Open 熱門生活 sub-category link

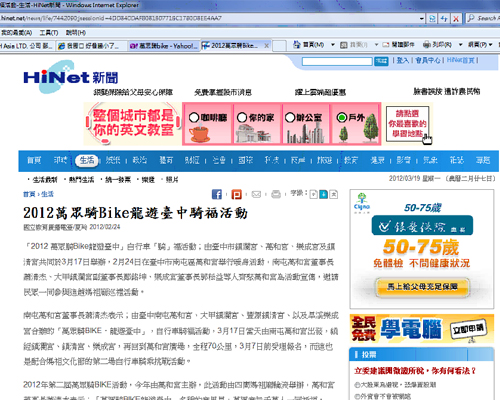pos(81,180)
